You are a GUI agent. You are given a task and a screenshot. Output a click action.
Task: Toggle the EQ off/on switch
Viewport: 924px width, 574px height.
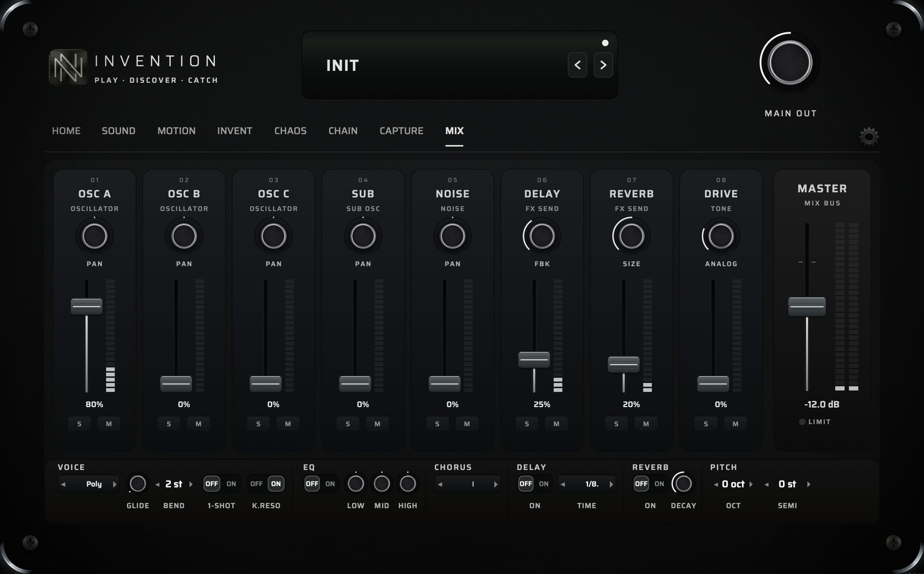point(321,484)
